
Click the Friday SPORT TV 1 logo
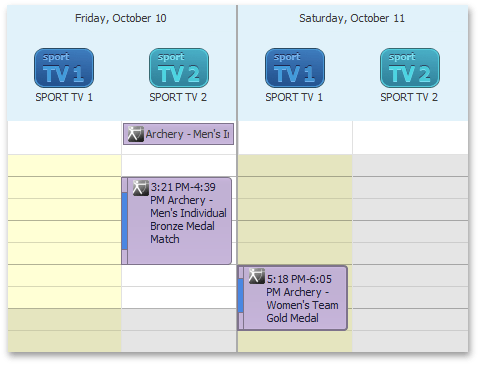tap(64, 68)
